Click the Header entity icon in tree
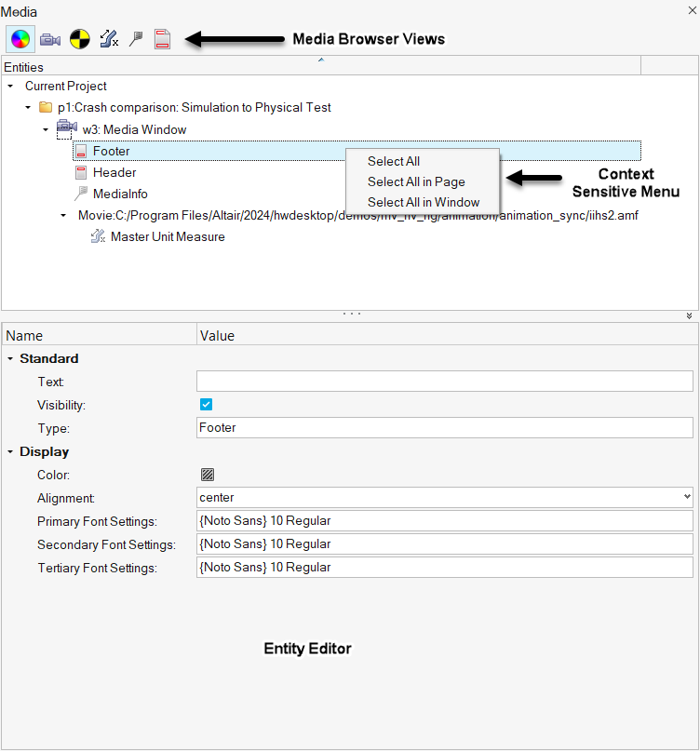This screenshot has height=751, width=700. pyautogui.click(x=81, y=172)
